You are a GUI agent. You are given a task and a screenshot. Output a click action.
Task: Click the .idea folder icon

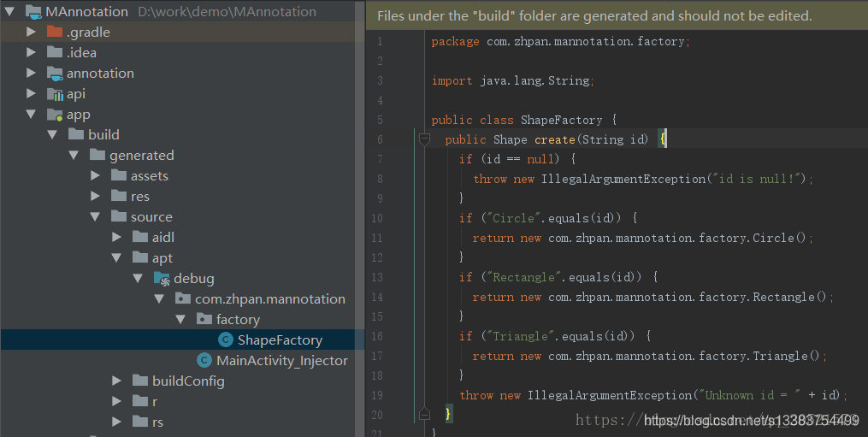(x=54, y=53)
